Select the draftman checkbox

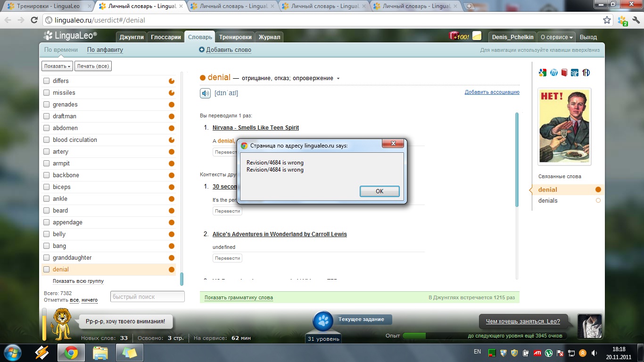tap(46, 116)
